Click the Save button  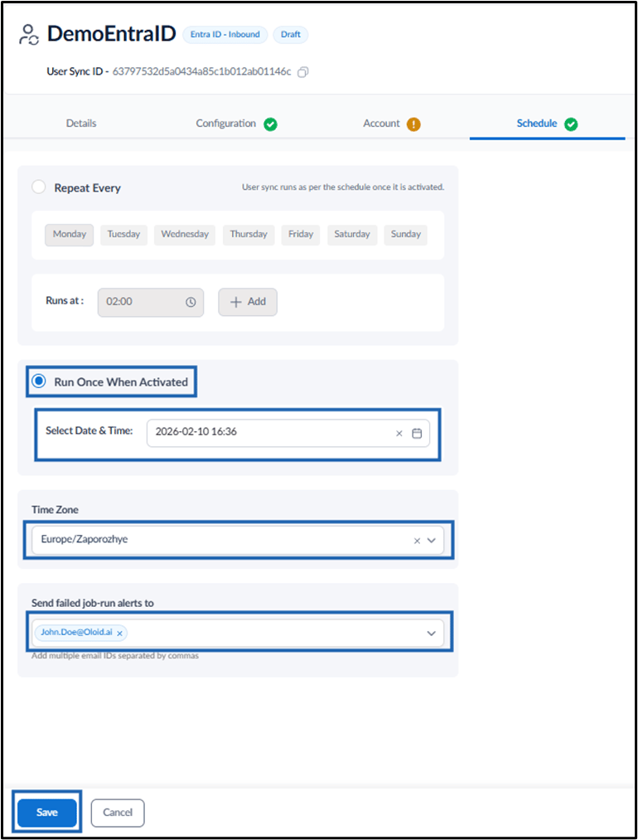[x=47, y=812]
